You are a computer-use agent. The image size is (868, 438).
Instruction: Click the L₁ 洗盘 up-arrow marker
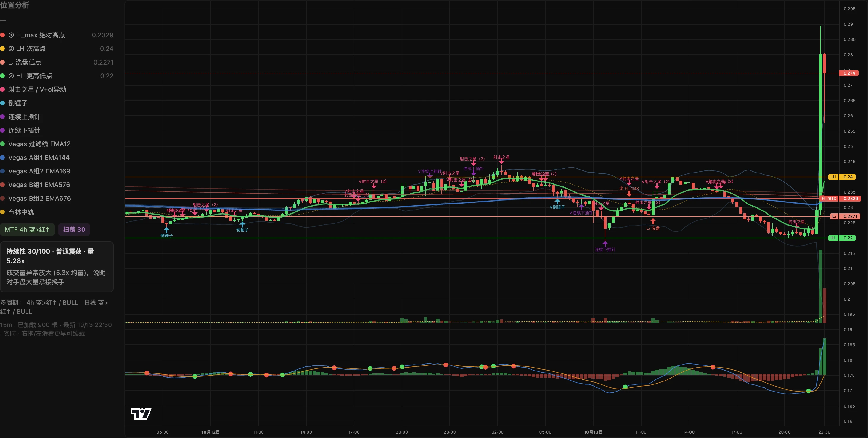pyautogui.click(x=653, y=221)
